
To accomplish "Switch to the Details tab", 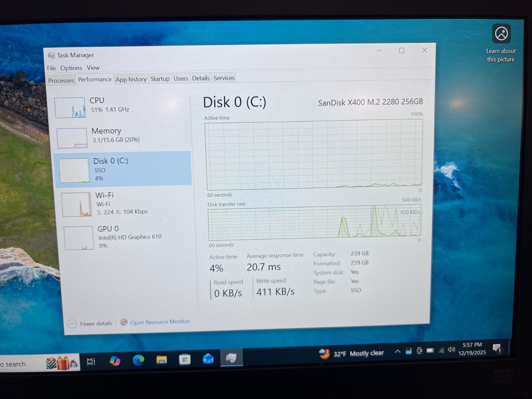I will pyautogui.click(x=201, y=78).
